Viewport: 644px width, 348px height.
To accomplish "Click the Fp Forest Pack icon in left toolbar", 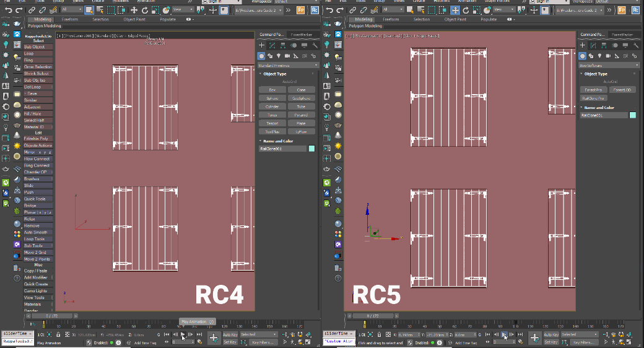I will pyautogui.click(x=300, y=10).
